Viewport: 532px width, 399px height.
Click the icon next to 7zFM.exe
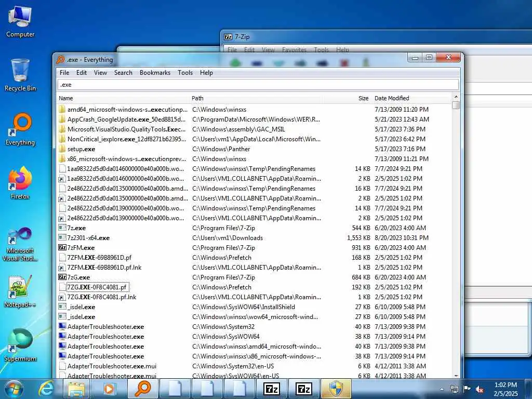(x=62, y=248)
